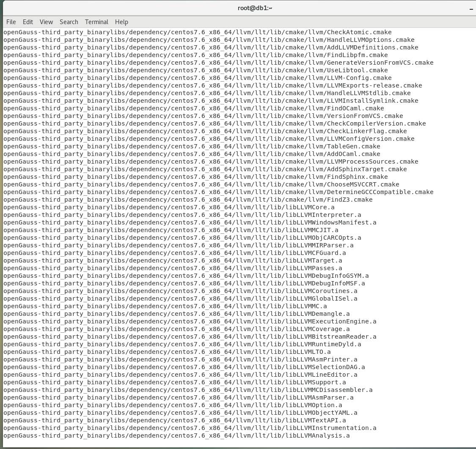Click the line ending in FindLibpfm.cmake
The width and height of the screenshot is (476, 449).
pos(195,55)
